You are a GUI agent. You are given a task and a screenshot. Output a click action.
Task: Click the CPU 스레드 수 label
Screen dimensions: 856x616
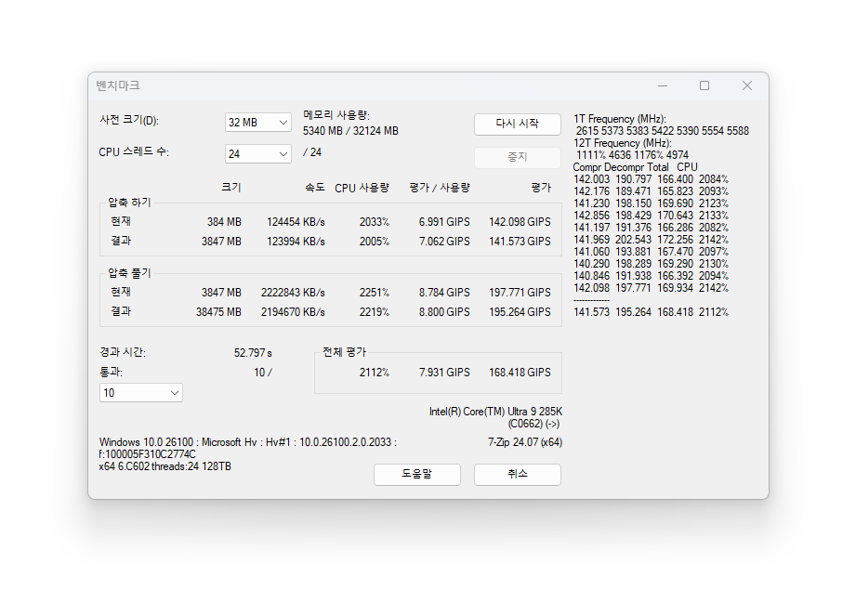point(134,151)
